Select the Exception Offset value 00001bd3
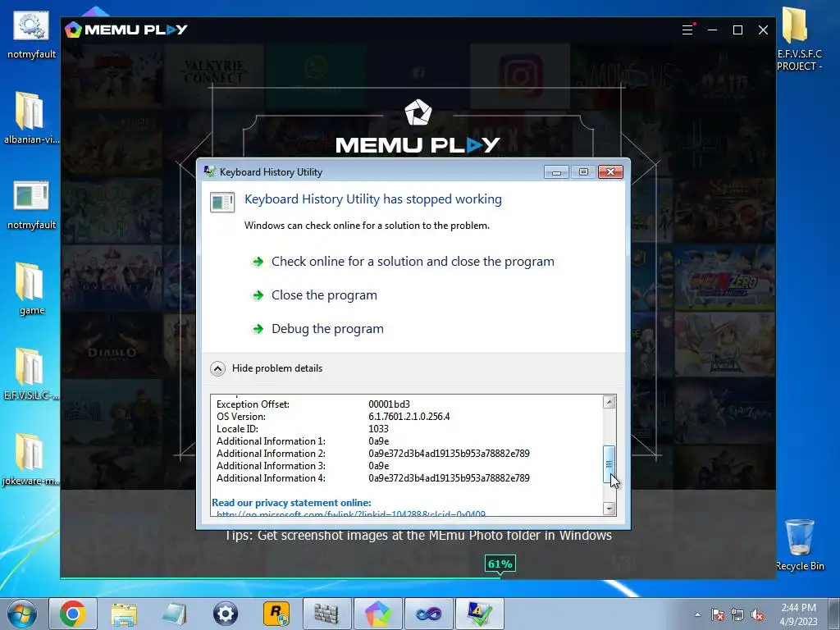The width and height of the screenshot is (840, 630). [389, 404]
